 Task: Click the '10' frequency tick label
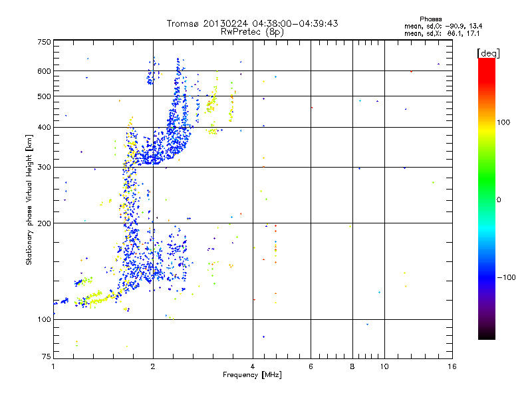(384, 366)
